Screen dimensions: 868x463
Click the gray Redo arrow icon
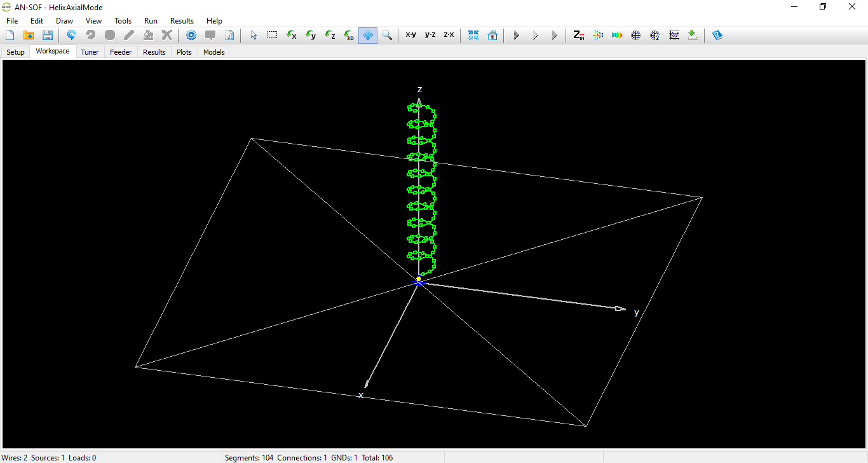pyautogui.click(x=90, y=35)
